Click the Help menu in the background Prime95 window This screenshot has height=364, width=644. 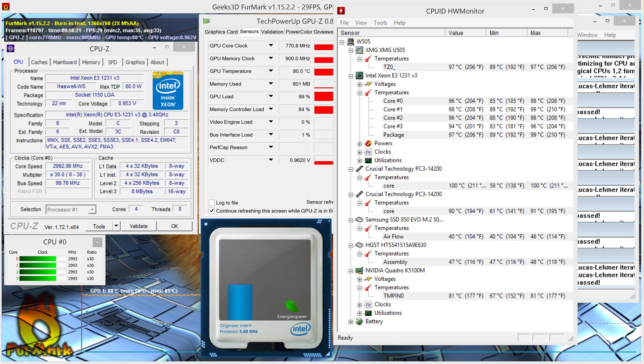(610, 35)
